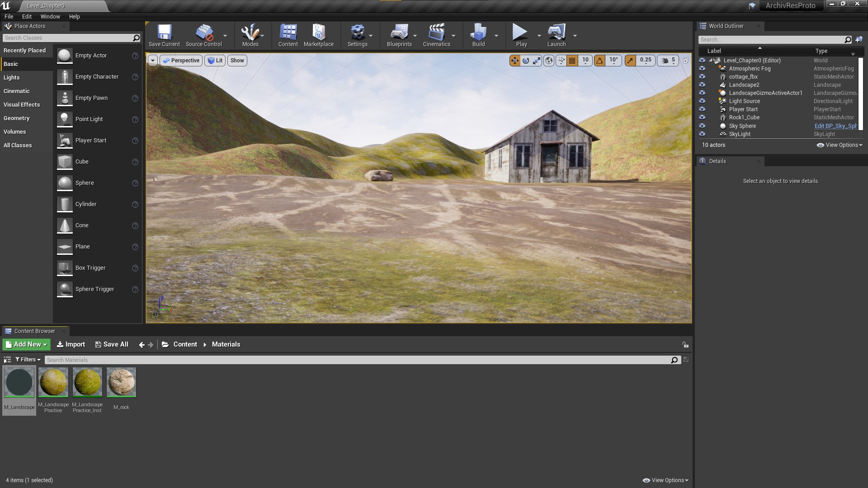
Task: Open the Blueprints toolbar icon
Action: point(399,35)
